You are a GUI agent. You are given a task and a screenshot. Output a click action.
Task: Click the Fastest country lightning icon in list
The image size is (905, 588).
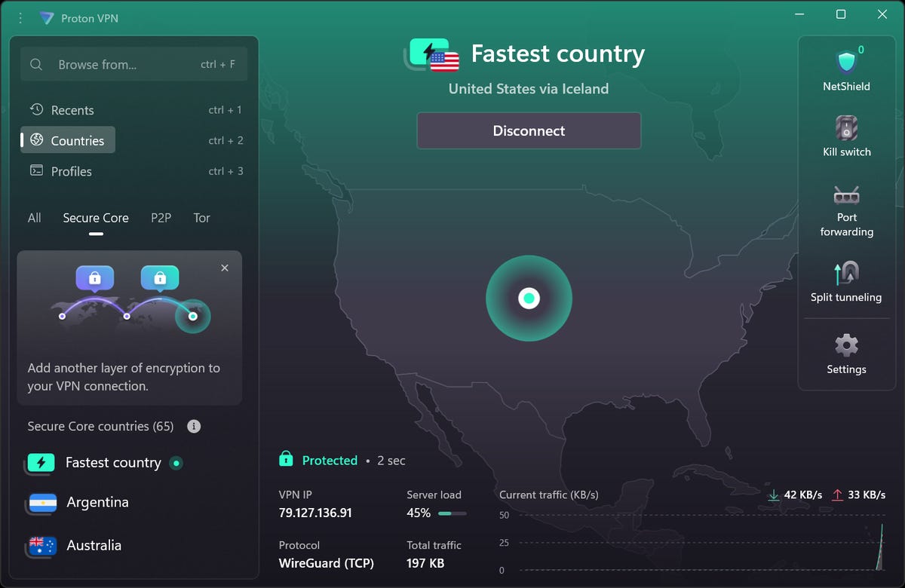tap(41, 463)
